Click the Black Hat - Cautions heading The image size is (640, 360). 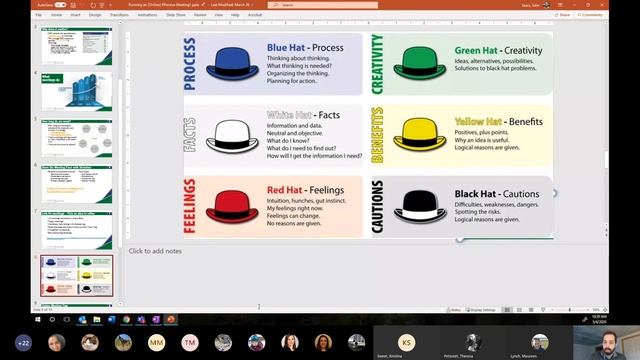[497, 194]
